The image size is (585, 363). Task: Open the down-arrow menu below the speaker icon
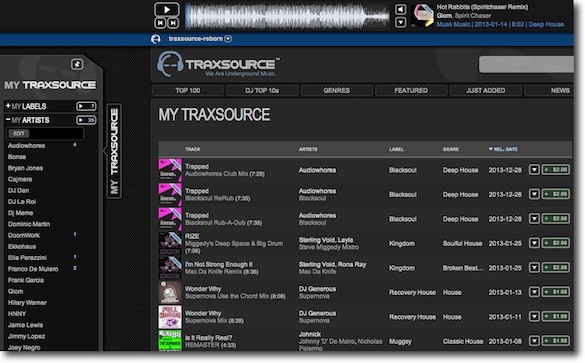point(400,22)
